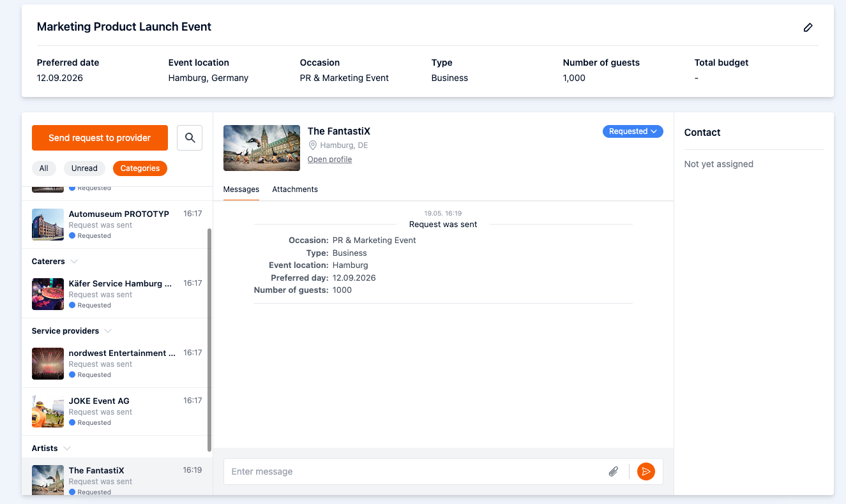Open Käfer Service Hamburg conversation
The height and width of the screenshot is (504, 846).
(117, 294)
